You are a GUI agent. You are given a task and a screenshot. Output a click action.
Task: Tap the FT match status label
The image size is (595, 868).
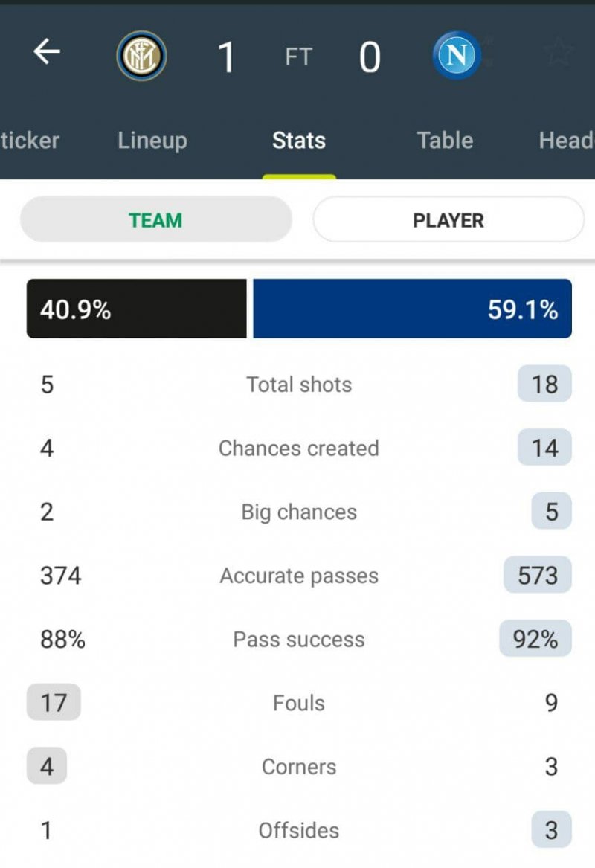coord(298,58)
